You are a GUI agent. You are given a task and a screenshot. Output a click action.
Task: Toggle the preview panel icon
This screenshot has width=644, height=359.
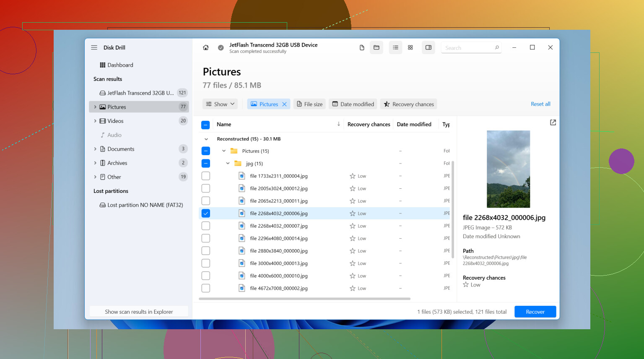[428, 47]
